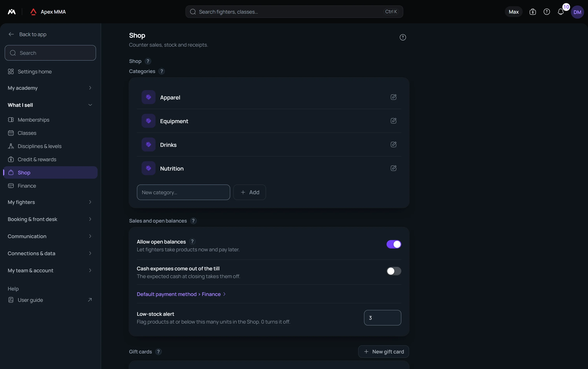Image resolution: width=588 pixels, height=369 pixels.
Task: Click New gift card button
Action: (383, 352)
